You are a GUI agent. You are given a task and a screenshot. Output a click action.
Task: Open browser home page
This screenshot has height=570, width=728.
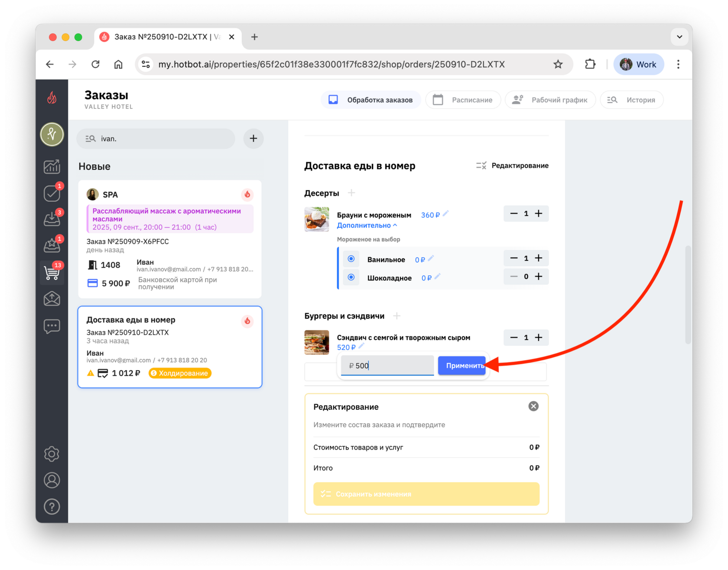point(118,65)
